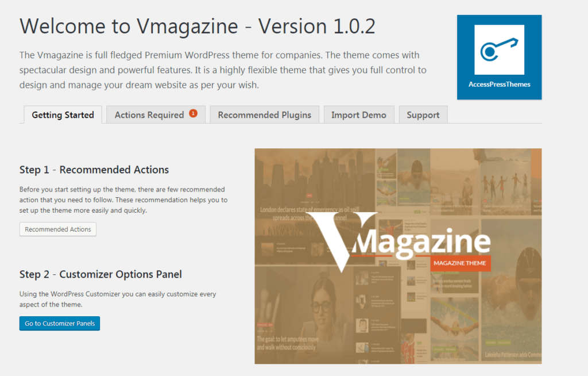Click the Recommended Actions button
The height and width of the screenshot is (376, 588).
click(58, 229)
